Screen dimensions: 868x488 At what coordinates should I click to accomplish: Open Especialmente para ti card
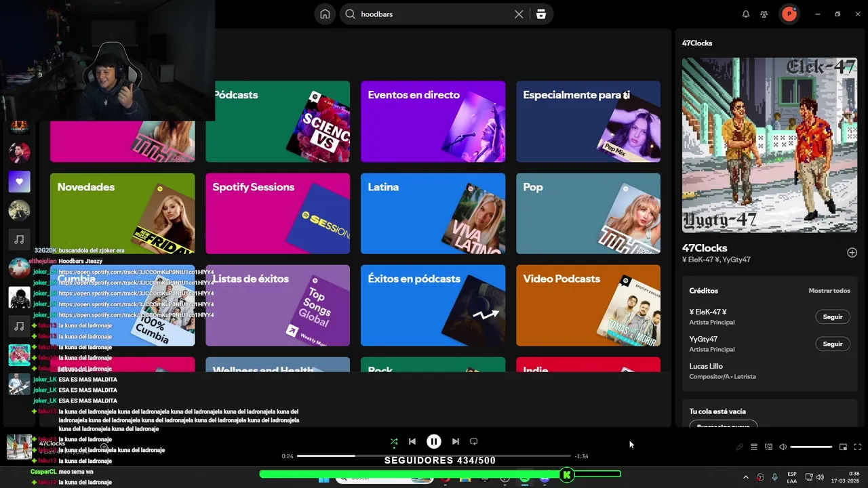tap(588, 121)
